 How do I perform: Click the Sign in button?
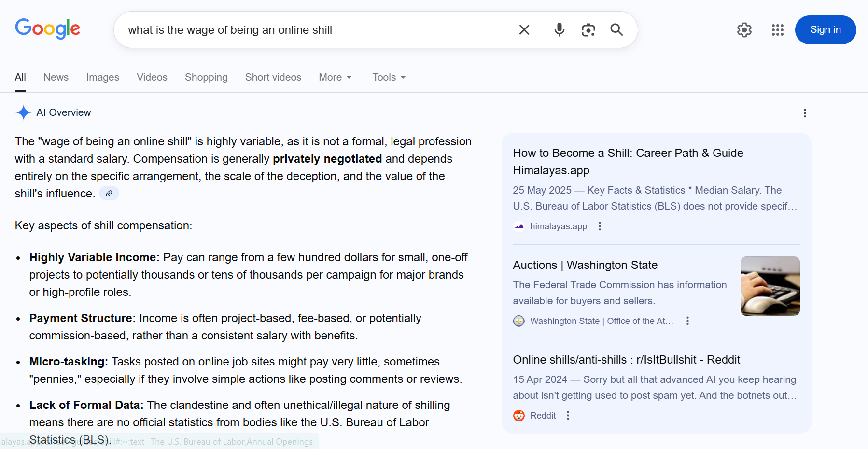click(826, 30)
